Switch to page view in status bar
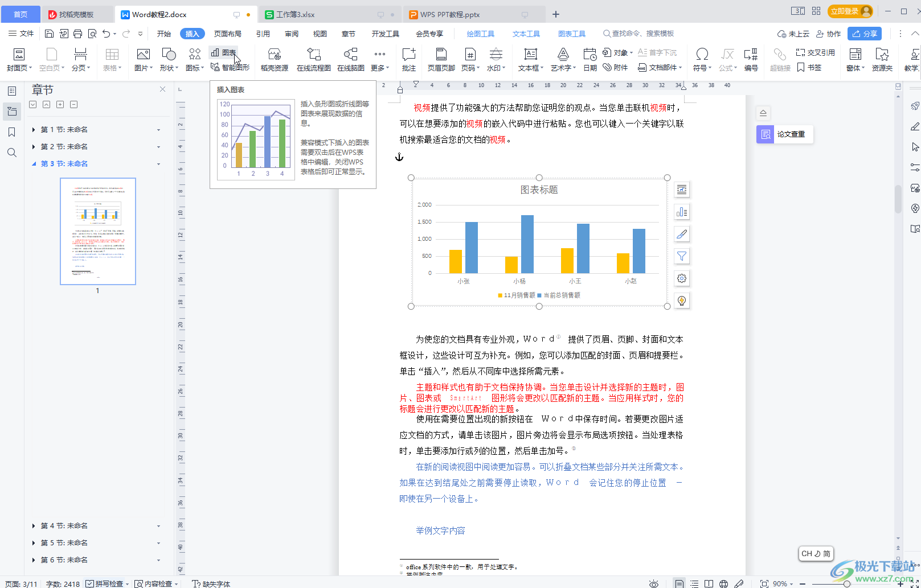The image size is (921, 588). point(680,584)
